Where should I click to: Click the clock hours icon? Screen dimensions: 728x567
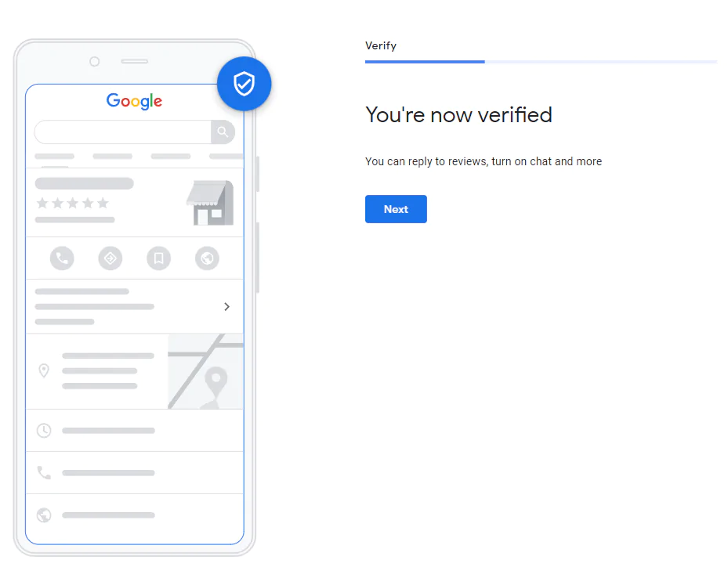tap(44, 431)
